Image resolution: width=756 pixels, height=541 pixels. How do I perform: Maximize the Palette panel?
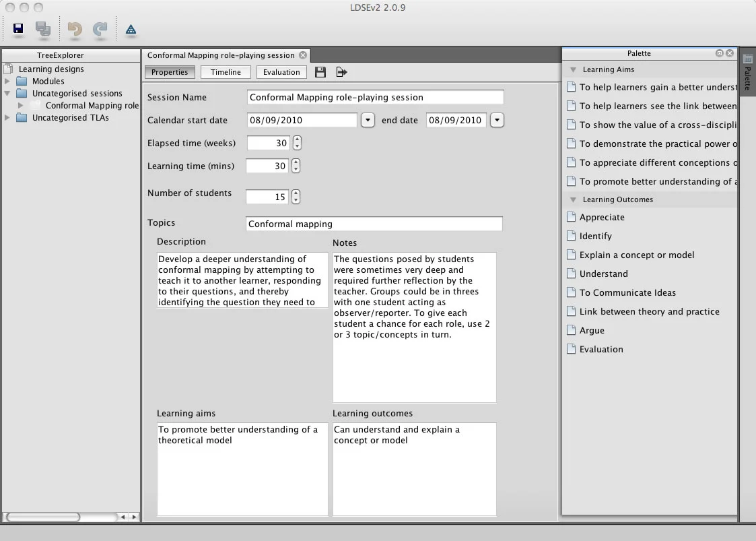click(x=720, y=53)
